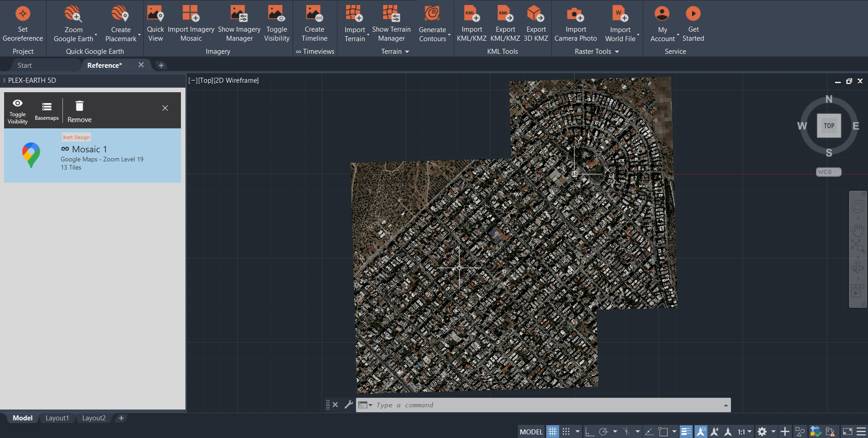Toggle annotation auto-scale in status bar

tap(714, 432)
